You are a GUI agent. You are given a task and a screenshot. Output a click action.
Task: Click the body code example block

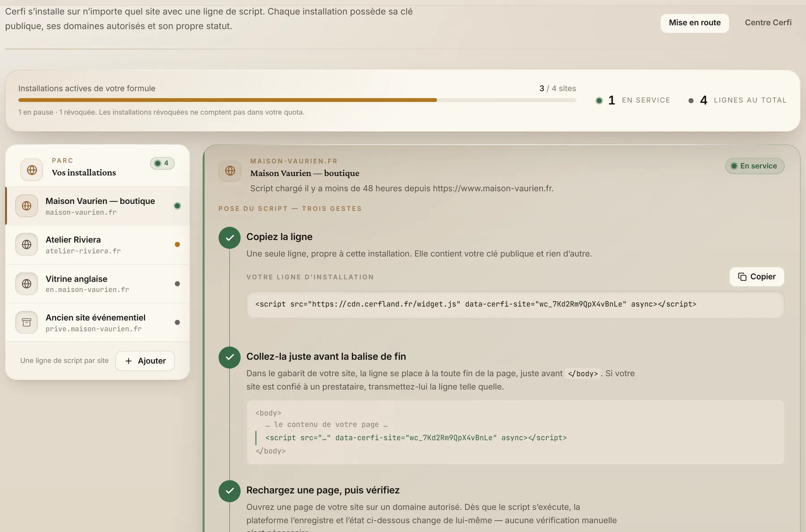[x=515, y=432]
